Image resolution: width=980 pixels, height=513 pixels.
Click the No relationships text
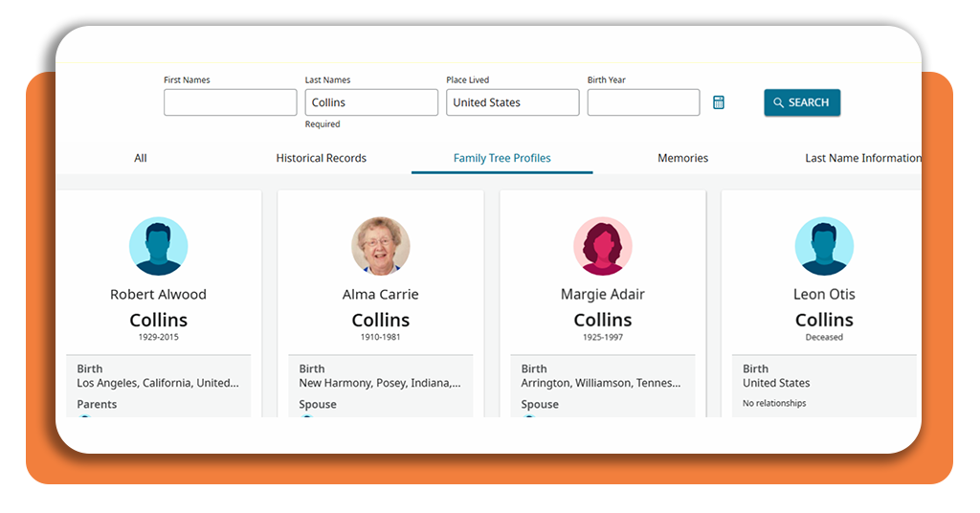click(x=774, y=403)
